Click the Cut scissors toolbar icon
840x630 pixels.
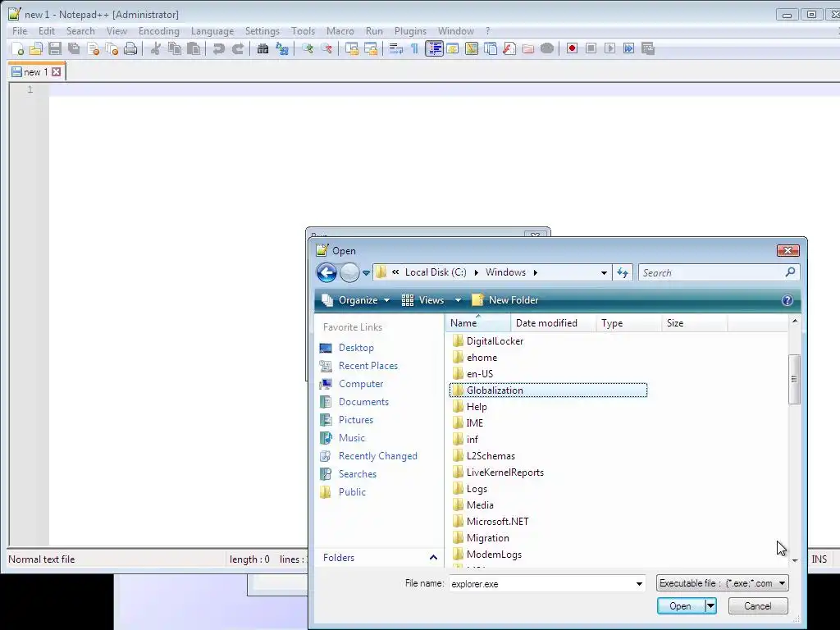155,48
